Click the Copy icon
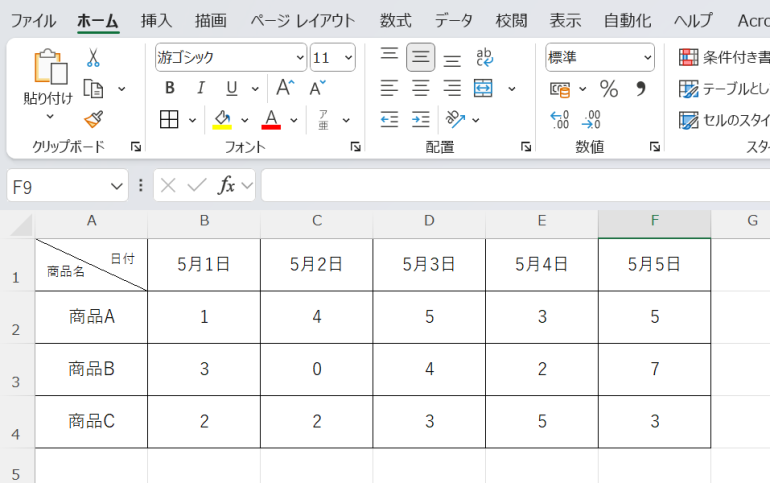Viewport: 770px width, 483px height. click(93, 89)
